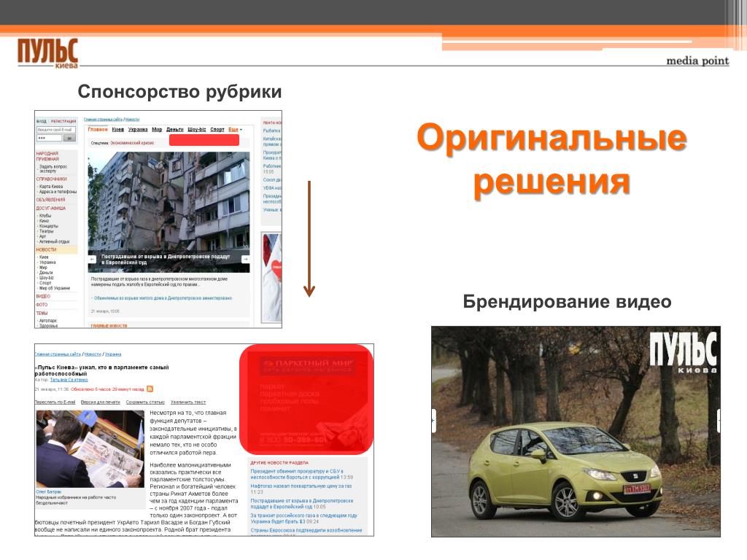747x560 pixels.
Task: Open the Деньги tab in the top news bar
Action: 175,130
